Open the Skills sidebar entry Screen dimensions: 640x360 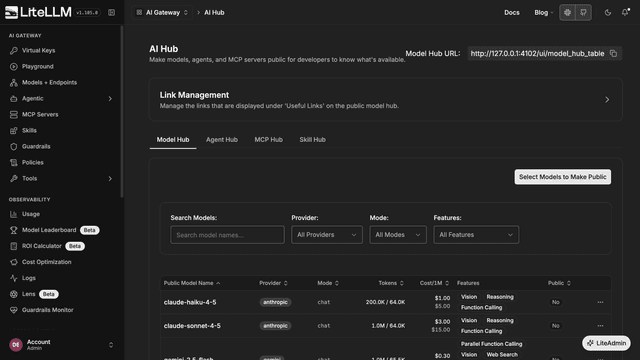29,131
